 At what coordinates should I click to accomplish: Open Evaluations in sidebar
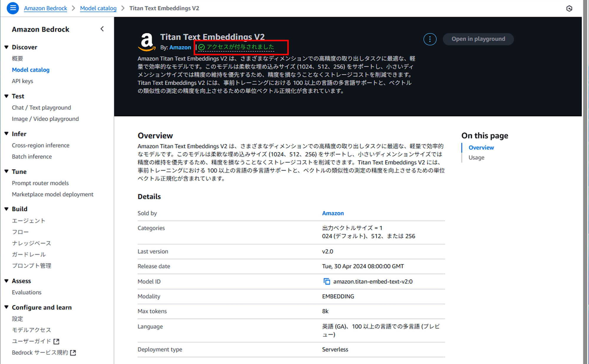point(27,292)
